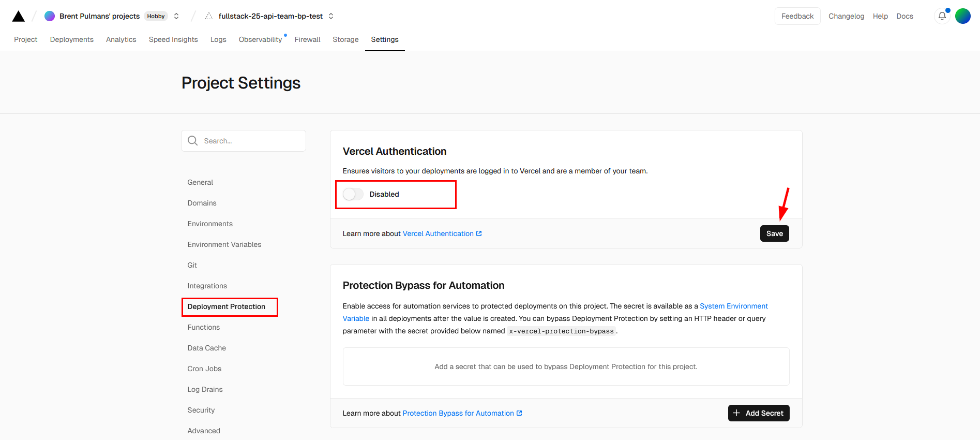The image size is (980, 440).
Task: Click the Brent Pulmans' projects team avatar
Action: [50, 16]
